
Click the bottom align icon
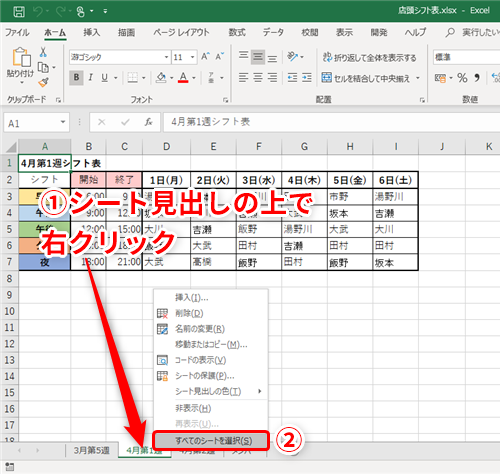pos(272,59)
